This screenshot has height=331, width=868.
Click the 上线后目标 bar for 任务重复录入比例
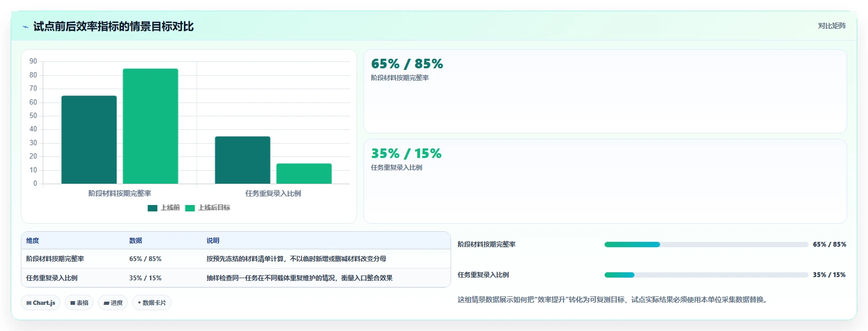304,174
